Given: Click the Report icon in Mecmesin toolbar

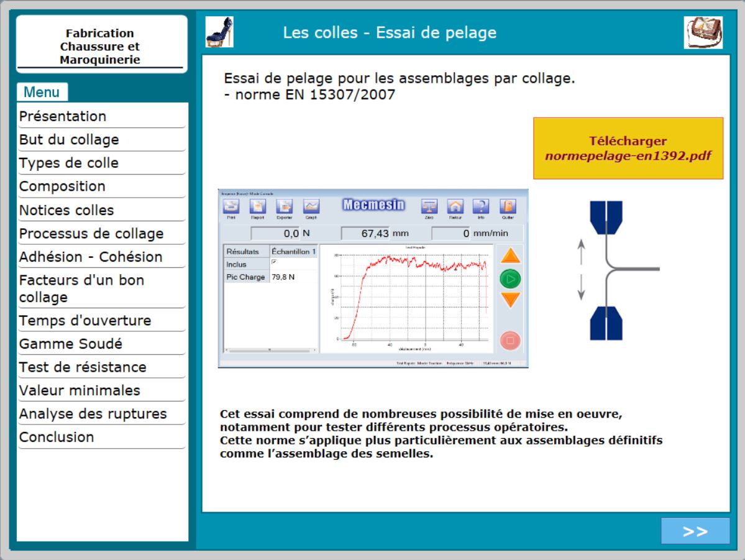Looking at the screenshot, I should pyautogui.click(x=257, y=207).
